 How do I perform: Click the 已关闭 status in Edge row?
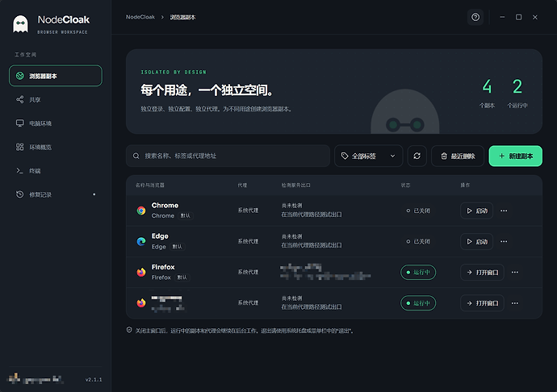coord(418,241)
